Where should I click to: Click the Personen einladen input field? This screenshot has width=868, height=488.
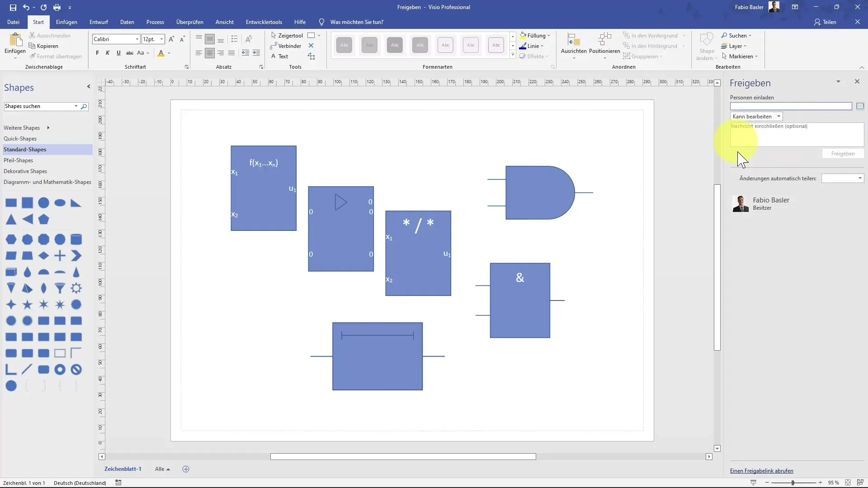coord(791,106)
